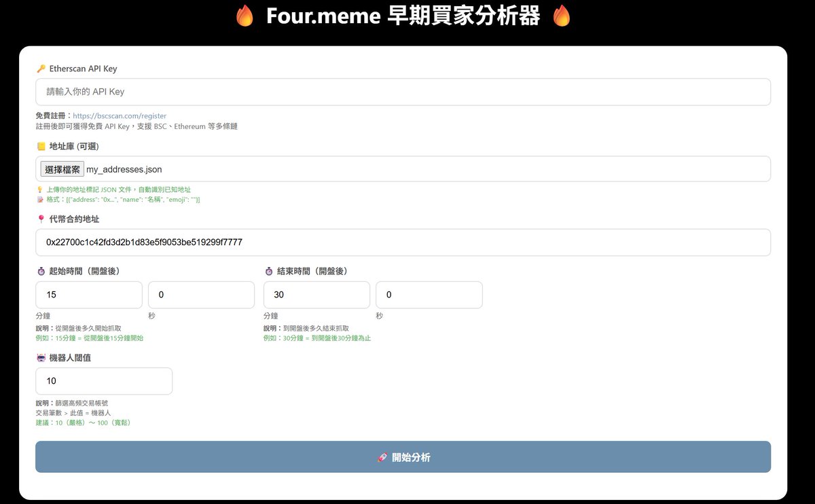Screen dimensions: 815x504
Task: Select the token contract address input
Action: [402, 242]
